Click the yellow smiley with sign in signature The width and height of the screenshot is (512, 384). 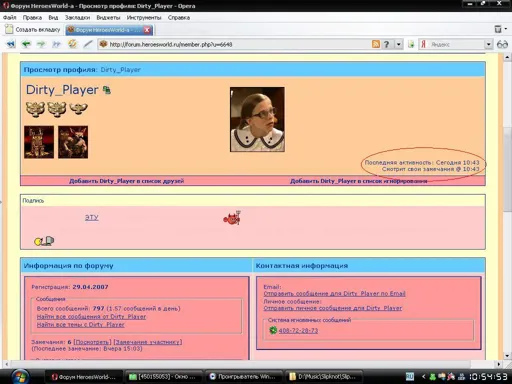pos(44,241)
